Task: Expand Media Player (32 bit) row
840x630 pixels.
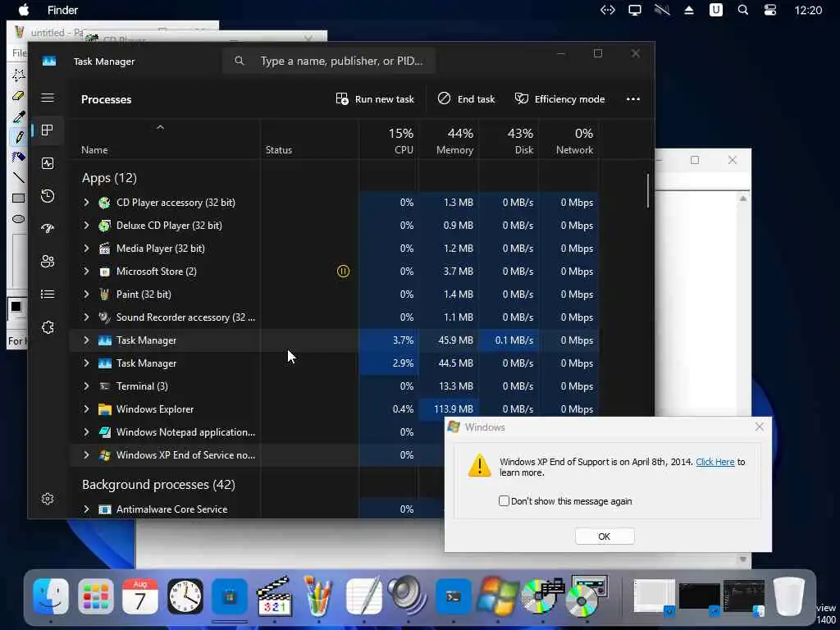Action: (86, 248)
